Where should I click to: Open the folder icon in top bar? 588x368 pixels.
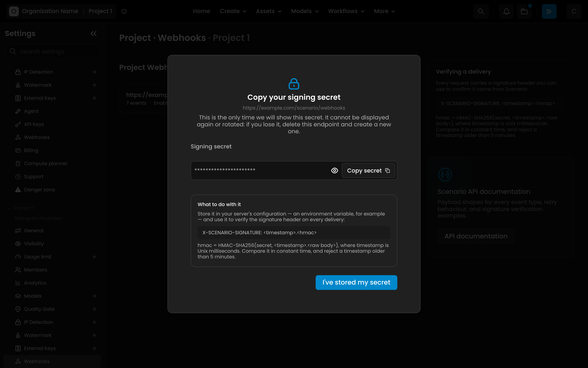coord(524,11)
